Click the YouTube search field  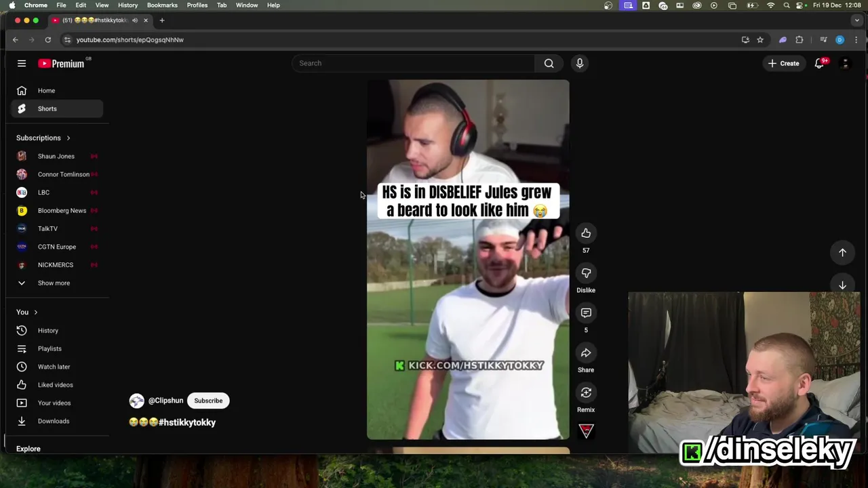coord(414,63)
